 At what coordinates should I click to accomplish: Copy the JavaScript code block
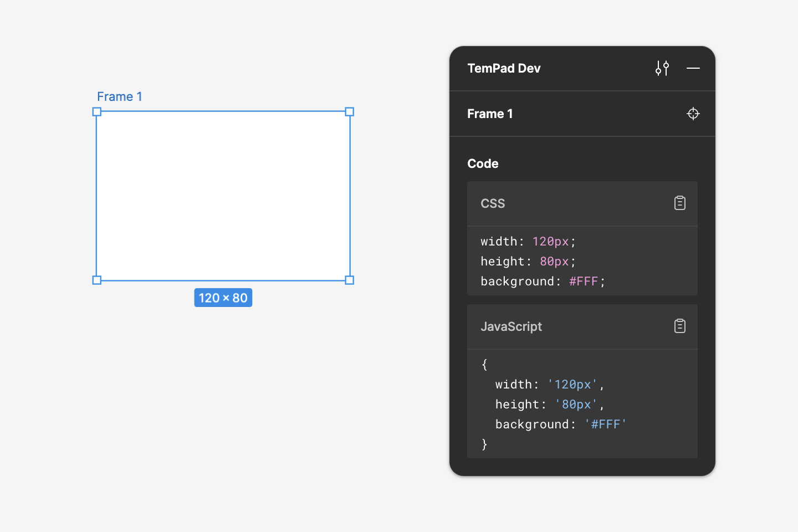tap(679, 326)
